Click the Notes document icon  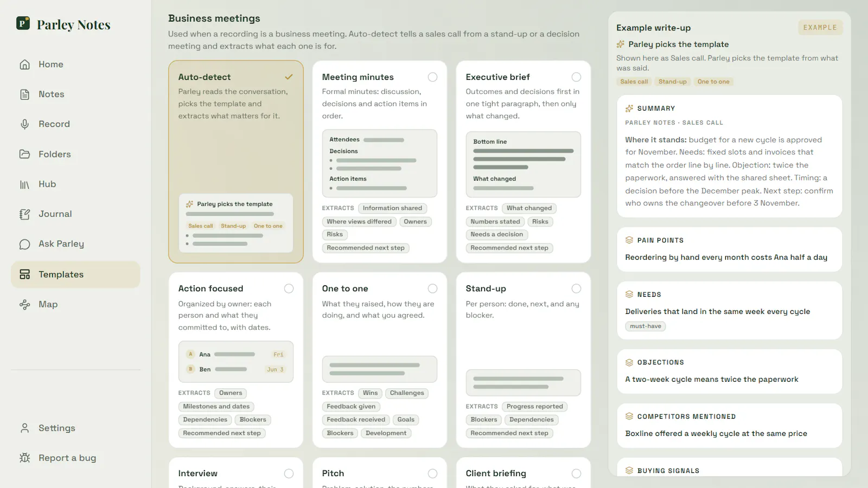[25, 94]
